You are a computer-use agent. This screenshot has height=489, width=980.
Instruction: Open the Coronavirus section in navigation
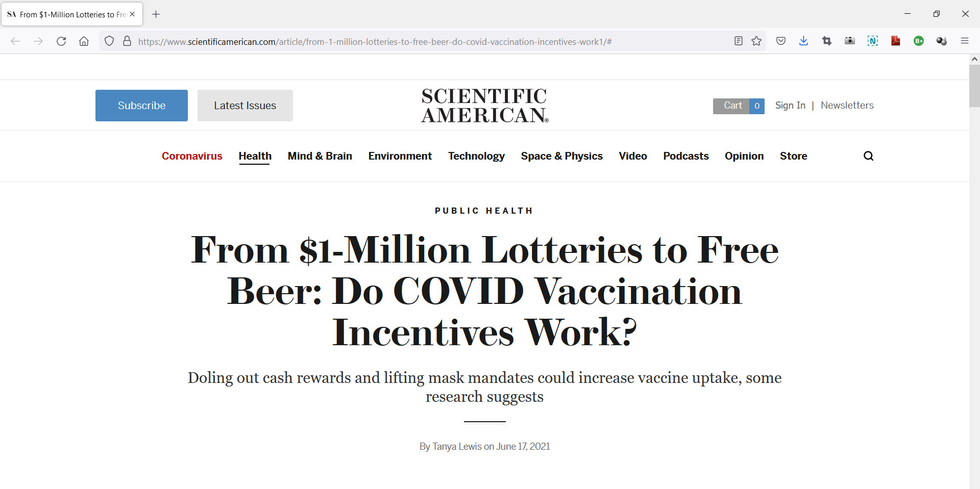192,156
